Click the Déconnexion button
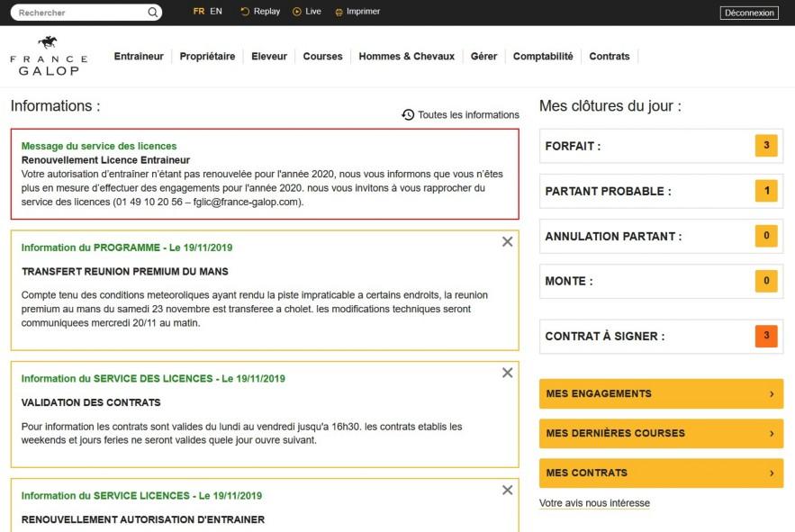This screenshot has height=532, width=795. (749, 12)
